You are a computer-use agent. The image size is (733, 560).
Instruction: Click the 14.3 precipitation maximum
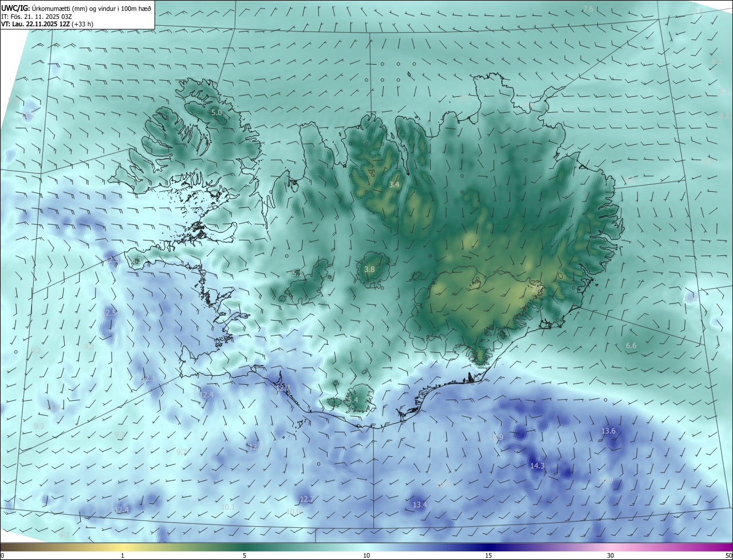click(x=537, y=466)
